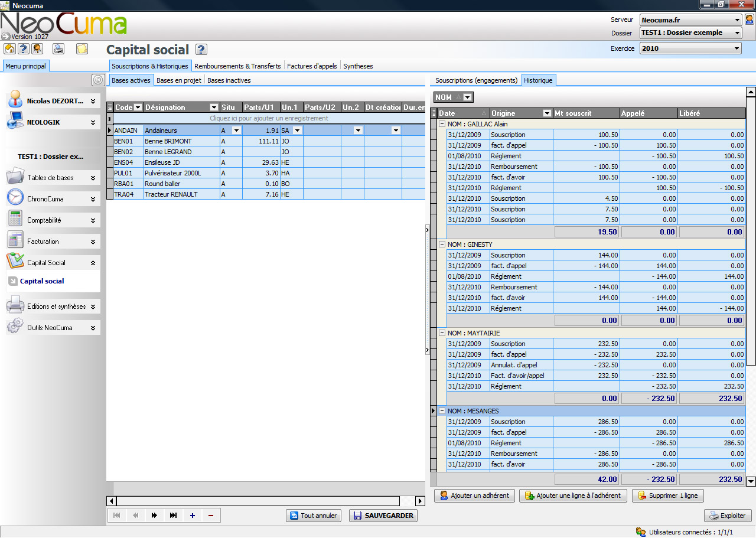Go to next record in navigator
Screen dimensions: 756x538
pos(154,516)
